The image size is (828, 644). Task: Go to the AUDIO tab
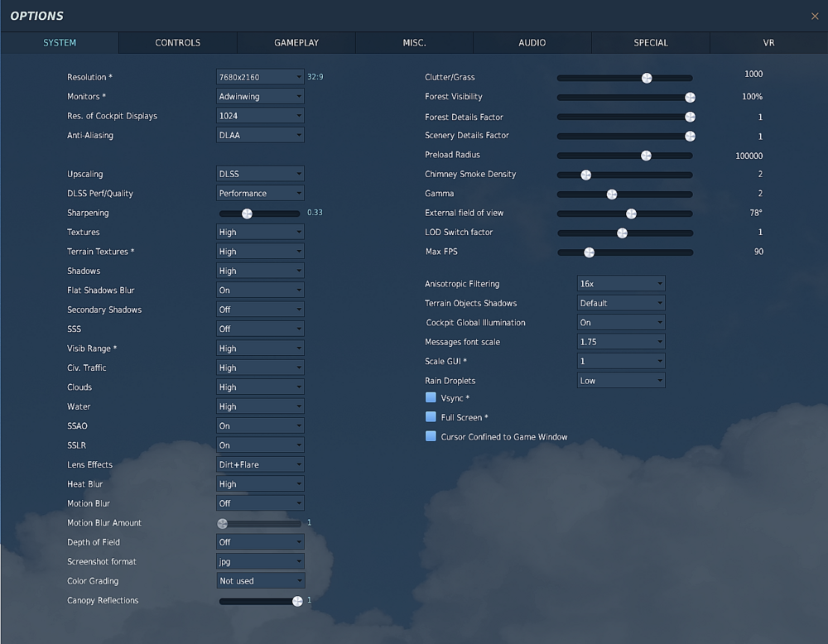[x=532, y=43]
